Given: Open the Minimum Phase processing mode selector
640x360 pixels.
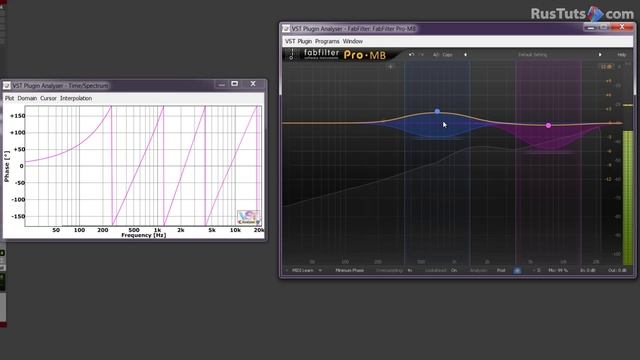Looking at the screenshot, I should click(349, 270).
